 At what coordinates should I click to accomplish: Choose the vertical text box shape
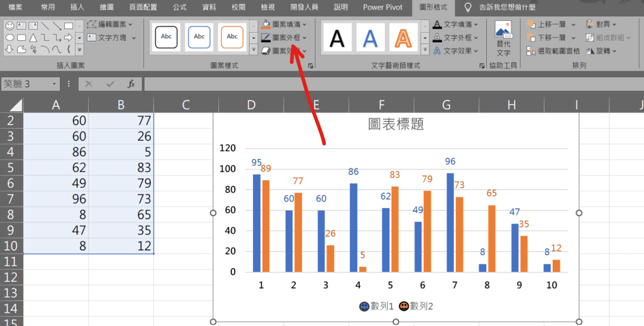tap(33, 26)
